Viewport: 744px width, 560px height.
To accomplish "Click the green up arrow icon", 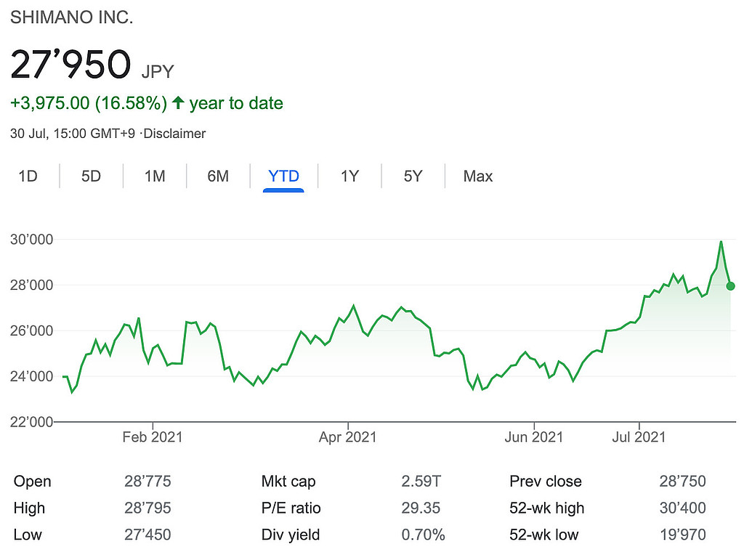I will point(178,103).
